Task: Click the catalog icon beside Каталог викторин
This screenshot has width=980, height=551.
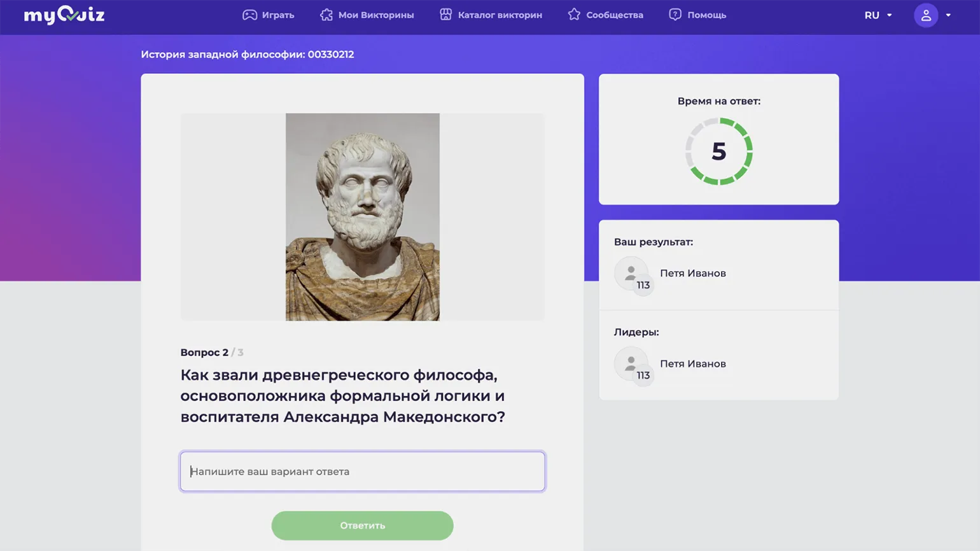Action: pyautogui.click(x=446, y=15)
